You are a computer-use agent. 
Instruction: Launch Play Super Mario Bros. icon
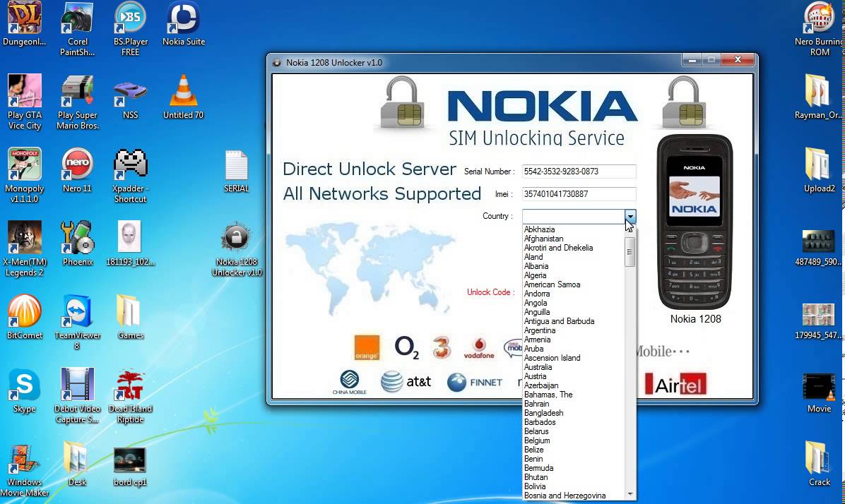click(78, 102)
